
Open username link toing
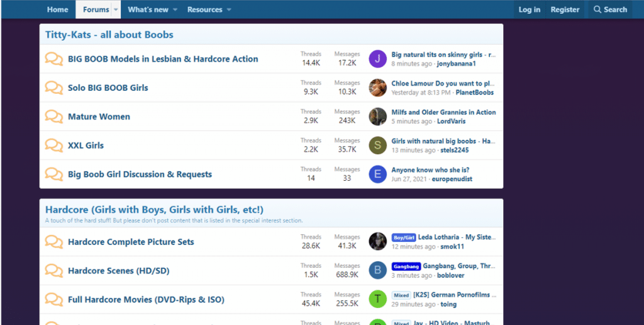[448, 304]
